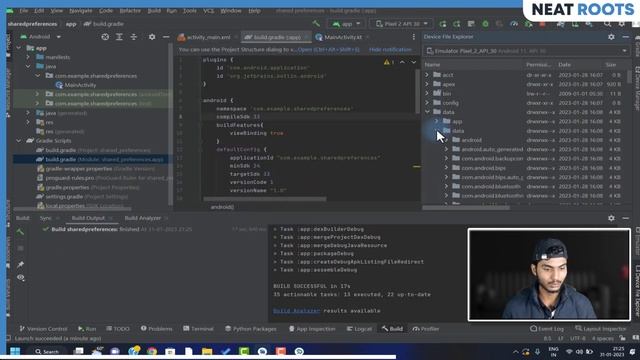Click Collapse All icon in Project panel

133,37
